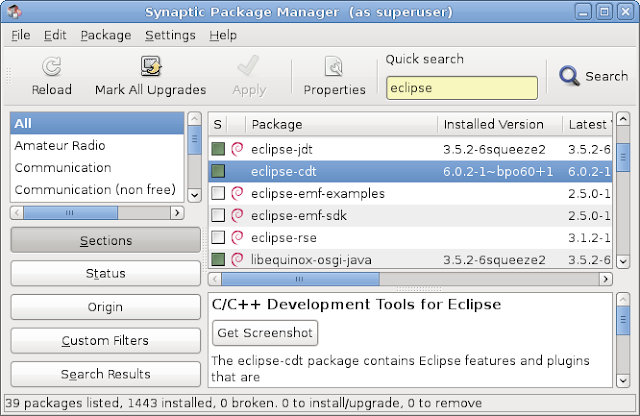Select the All section
This screenshot has width=640, height=416.
[97, 123]
